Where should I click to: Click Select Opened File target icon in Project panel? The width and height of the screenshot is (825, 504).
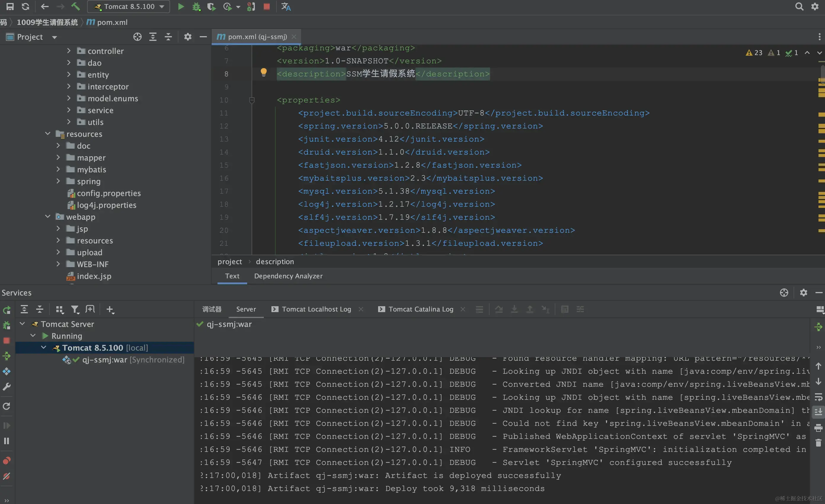137,37
